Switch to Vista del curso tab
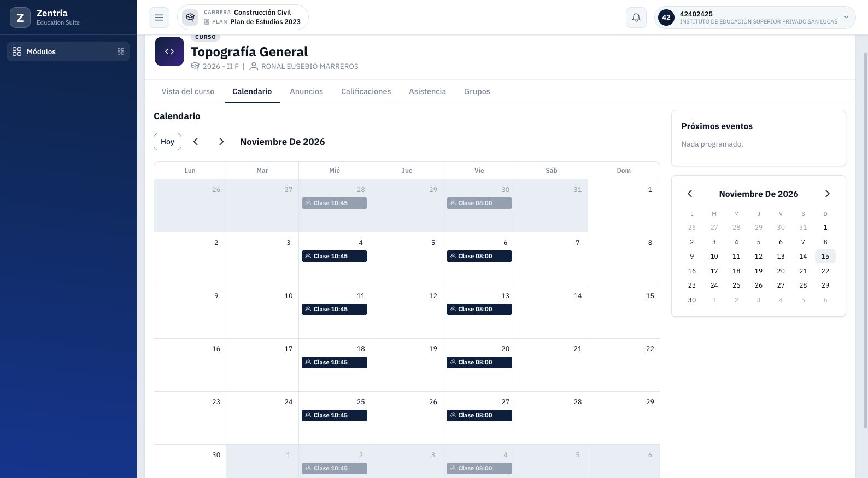 [x=188, y=91]
